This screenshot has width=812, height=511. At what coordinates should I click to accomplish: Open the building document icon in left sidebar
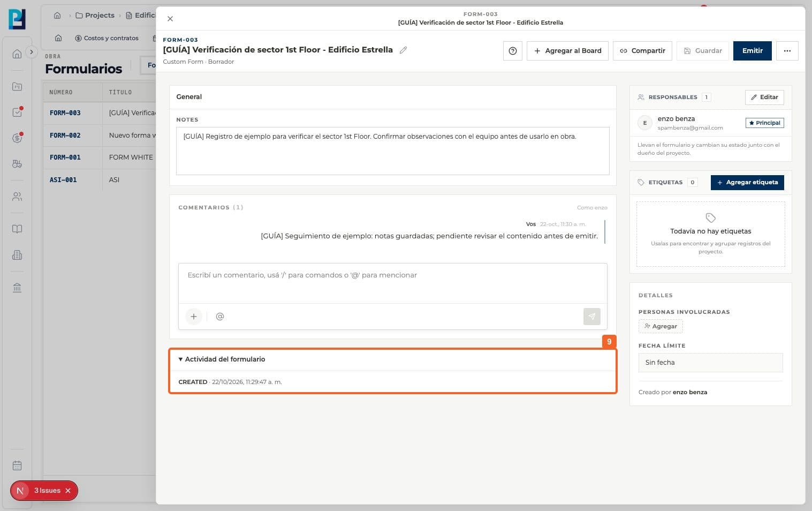coord(17,255)
